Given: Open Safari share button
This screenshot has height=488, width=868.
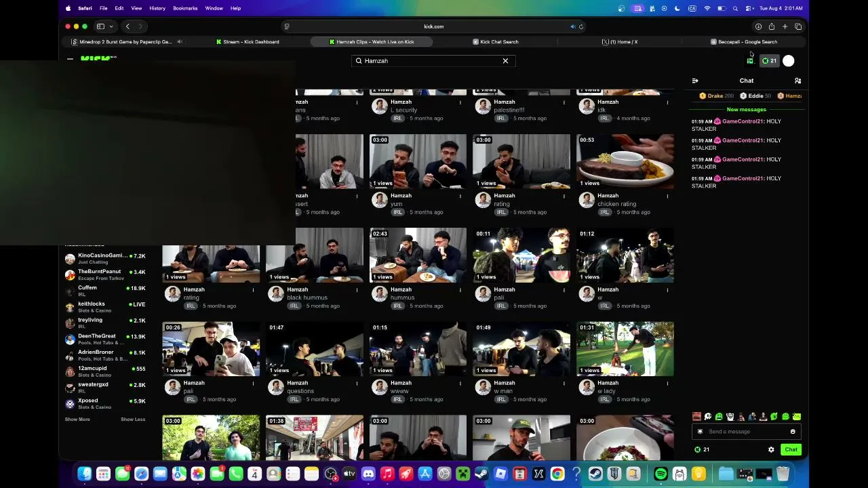Looking at the screenshot, I should (x=772, y=26).
